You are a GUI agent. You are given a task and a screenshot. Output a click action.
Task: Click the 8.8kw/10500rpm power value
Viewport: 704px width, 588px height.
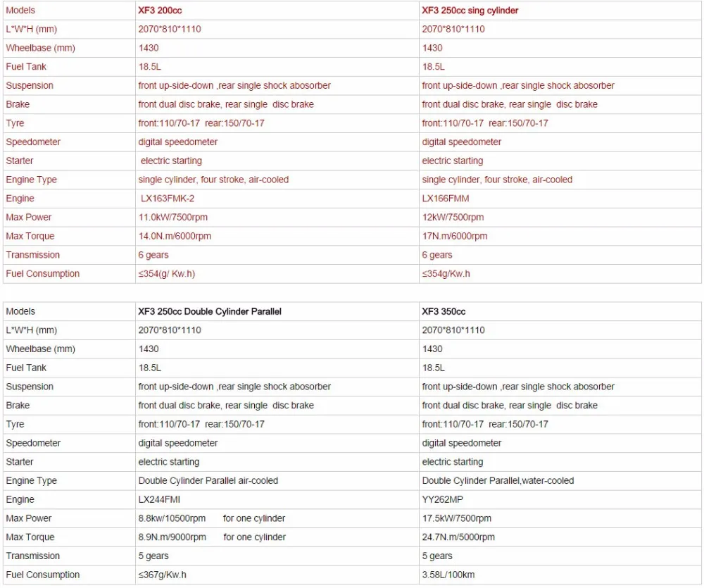(172, 518)
